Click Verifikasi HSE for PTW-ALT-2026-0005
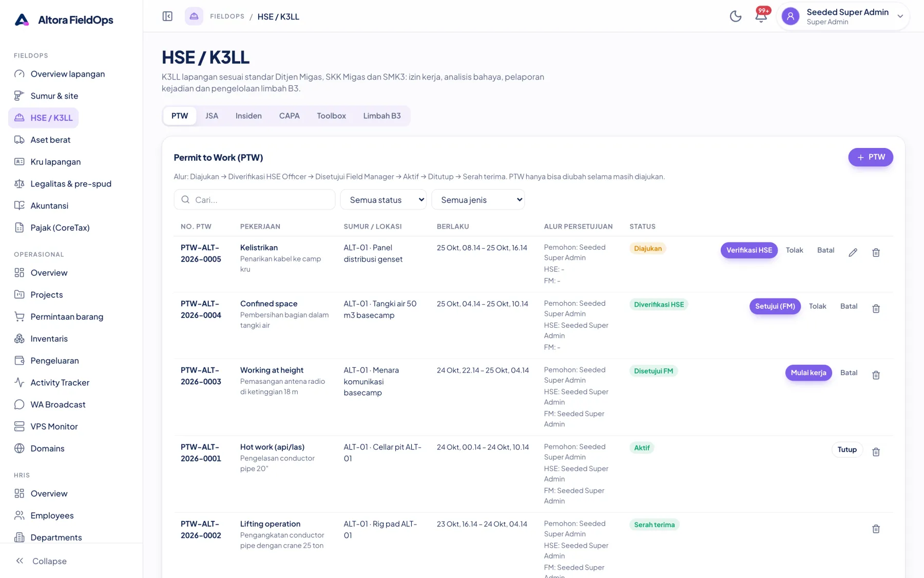The image size is (924, 578). (749, 250)
